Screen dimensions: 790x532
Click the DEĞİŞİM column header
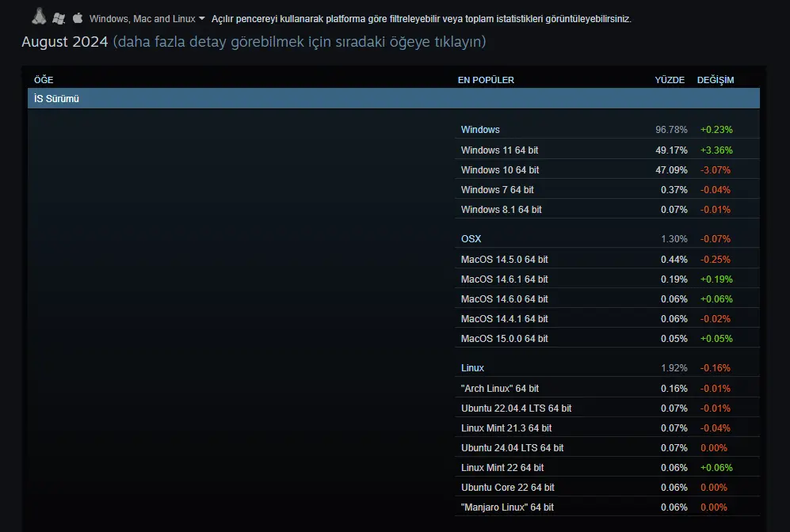(716, 80)
